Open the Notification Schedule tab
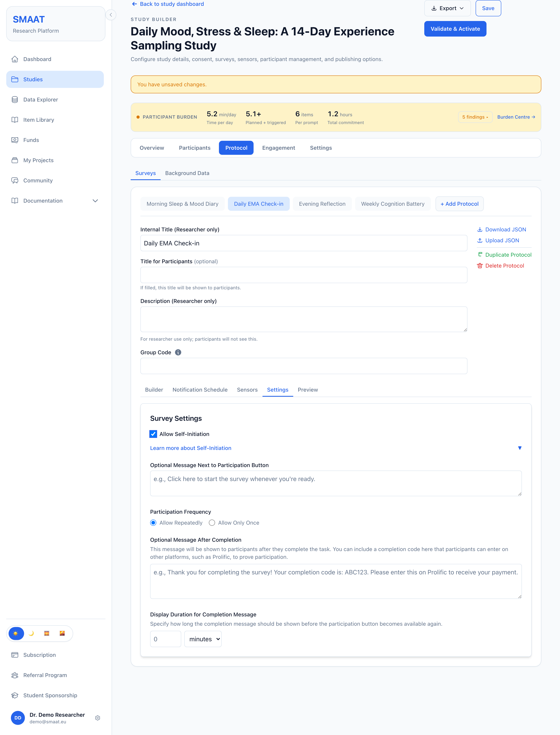Screen dimensions: 560x735 [x=200, y=390]
